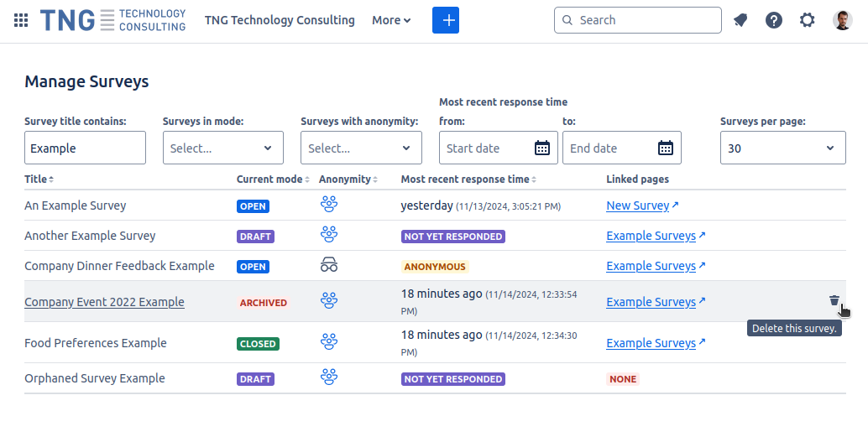This screenshot has width=868, height=437.
Task: Open the Start date calendar icon
Action: point(542,148)
